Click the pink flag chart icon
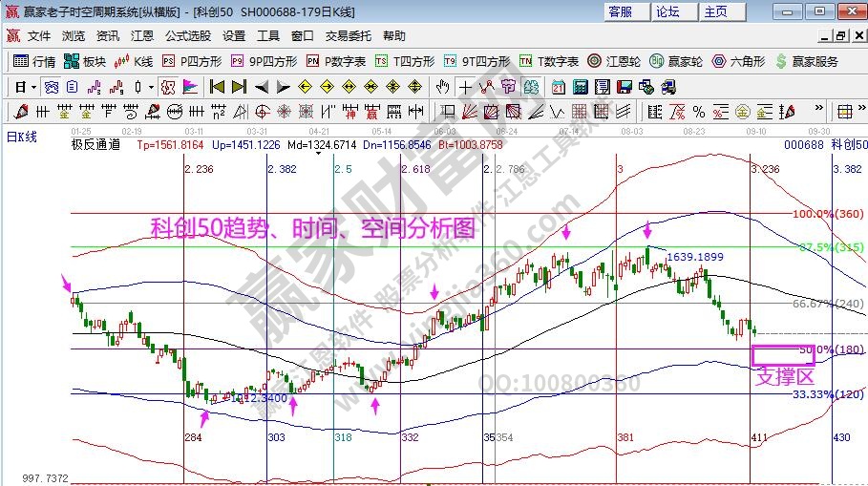Viewport: 868px width, 486px height. pos(190,87)
